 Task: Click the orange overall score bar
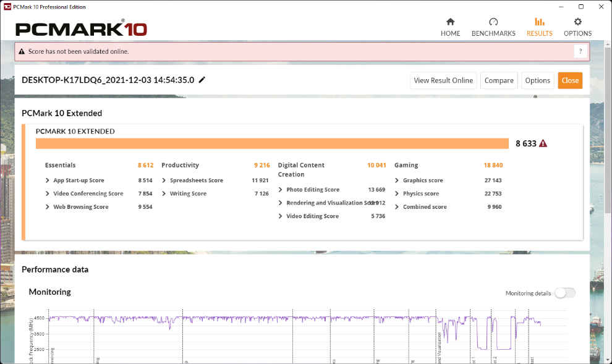click(x=272, y=143)
